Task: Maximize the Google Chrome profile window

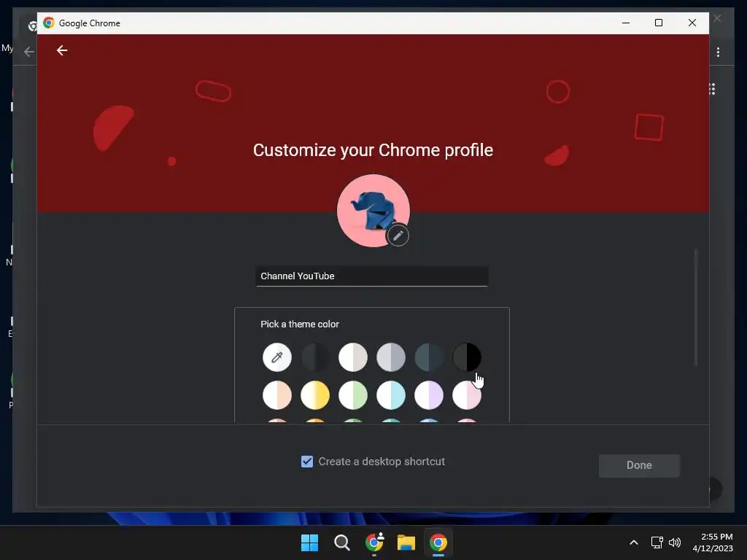Action: [x=659, y=23]
